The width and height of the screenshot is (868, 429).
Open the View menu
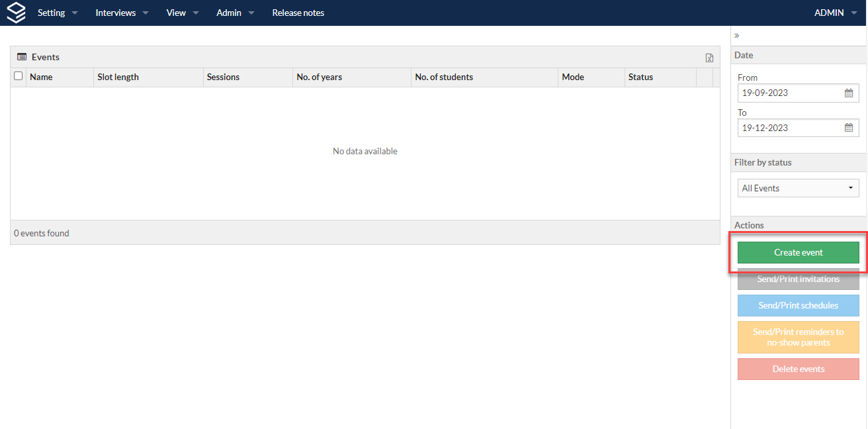point(183,13)
